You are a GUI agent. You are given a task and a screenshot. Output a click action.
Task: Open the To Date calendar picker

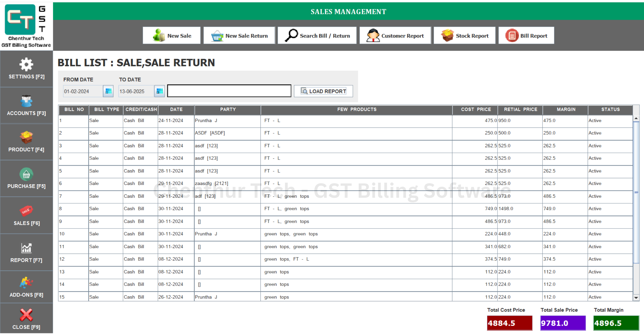pyautogui.click(x=159, y=91)
